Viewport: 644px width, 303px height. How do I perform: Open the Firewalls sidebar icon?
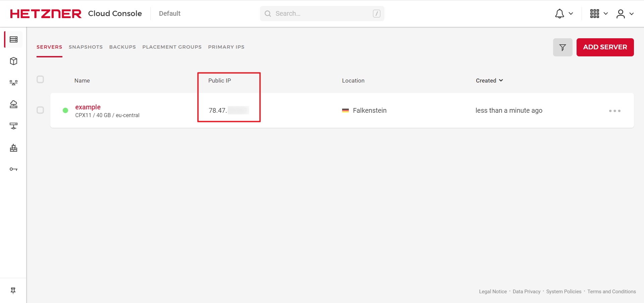(x=13, y=148)
